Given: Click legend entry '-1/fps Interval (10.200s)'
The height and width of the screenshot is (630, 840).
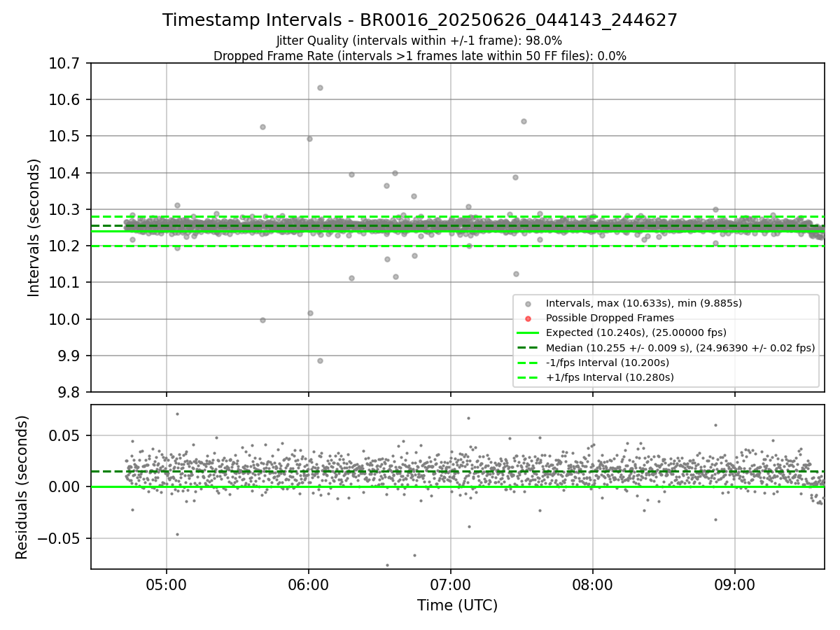Looking at the screenshot, I should (607, 363).
